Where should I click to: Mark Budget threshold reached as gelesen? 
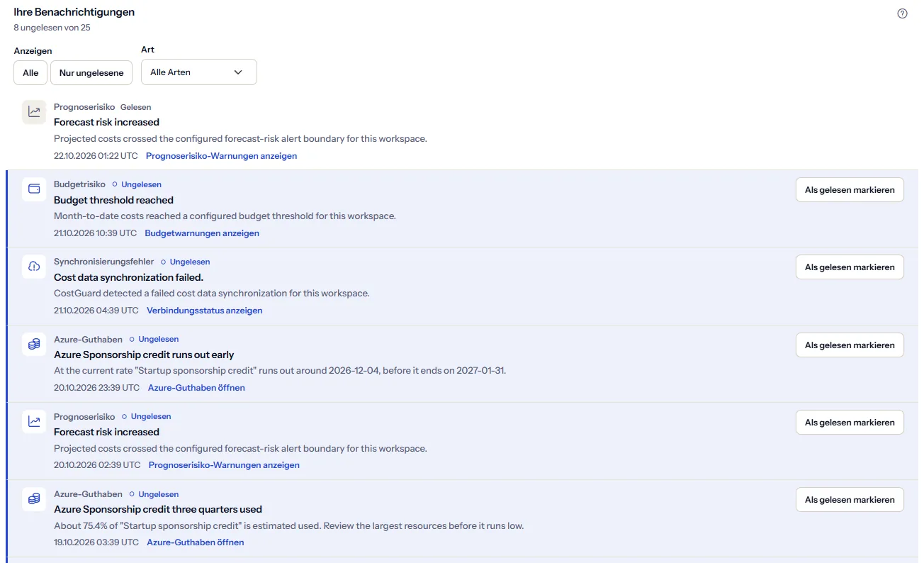(850, 190)
